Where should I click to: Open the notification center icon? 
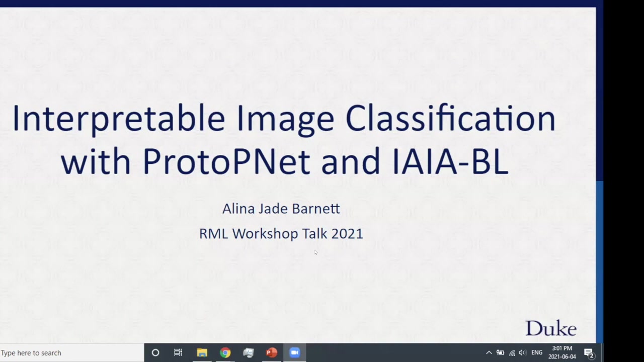(589, 353)
